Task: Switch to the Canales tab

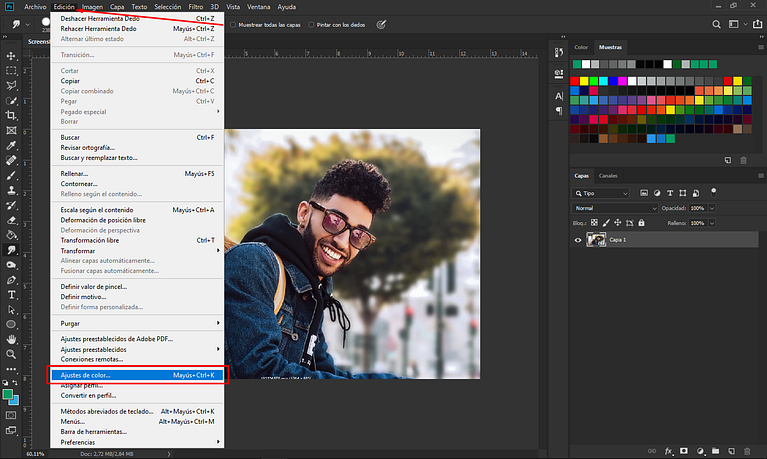Action: pos(608,176)
